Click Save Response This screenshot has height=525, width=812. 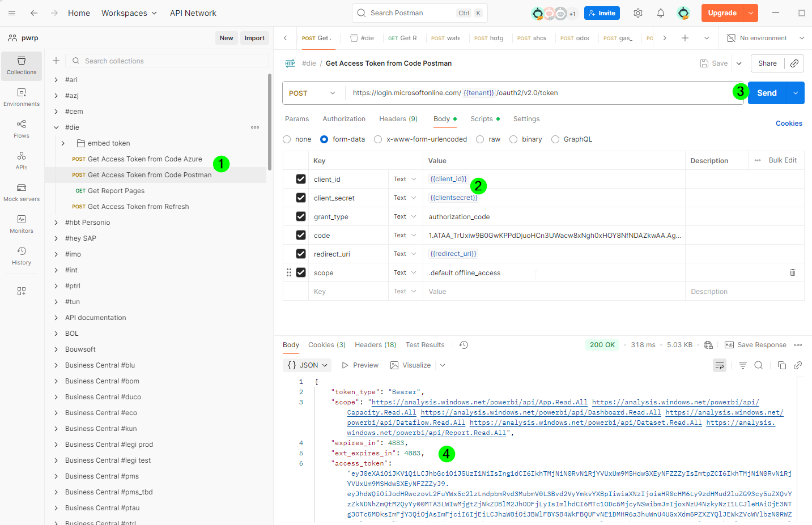pyautogui.click(x=755, y=345)
